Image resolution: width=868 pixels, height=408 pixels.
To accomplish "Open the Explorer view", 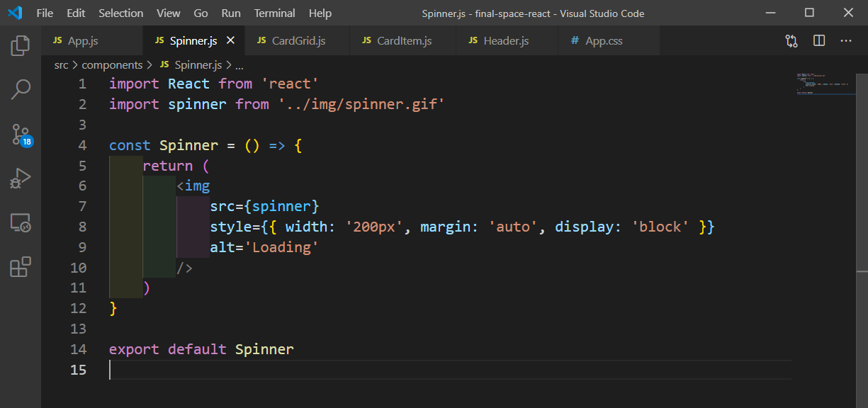I will pyautogui.click(x=20, y=45).
